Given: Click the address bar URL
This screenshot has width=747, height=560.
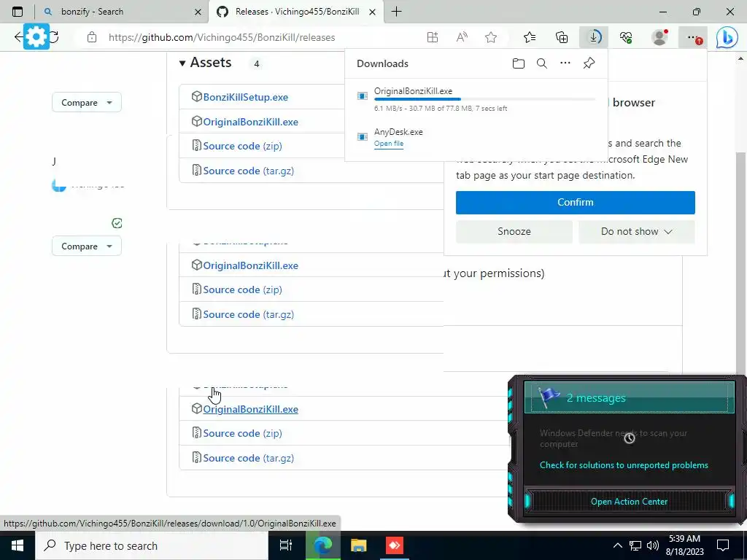Looking at the screenshot, I should coord(222,37).
